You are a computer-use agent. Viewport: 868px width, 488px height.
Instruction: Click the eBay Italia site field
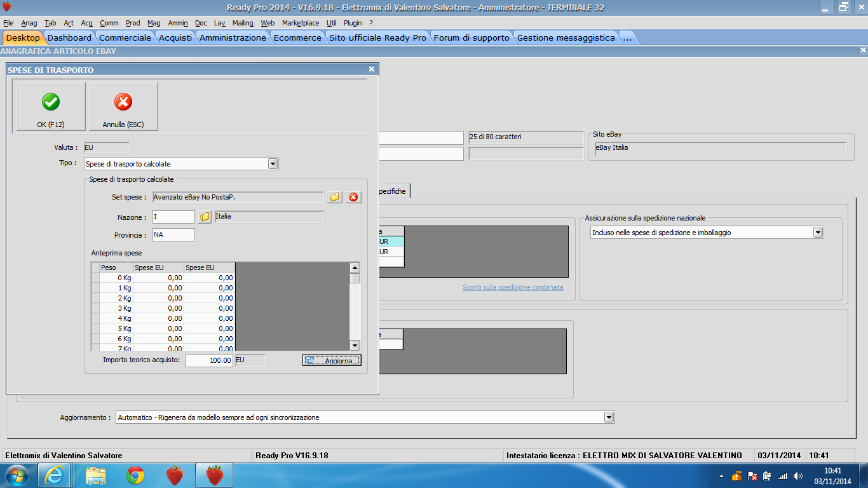click(x=721, y=148)
